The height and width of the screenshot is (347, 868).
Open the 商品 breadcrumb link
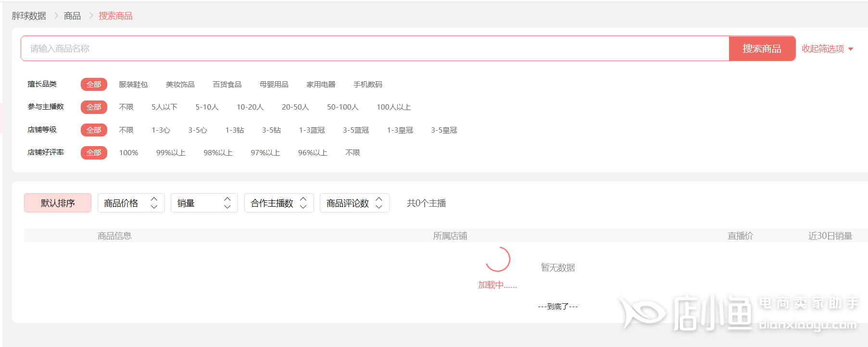72,16
